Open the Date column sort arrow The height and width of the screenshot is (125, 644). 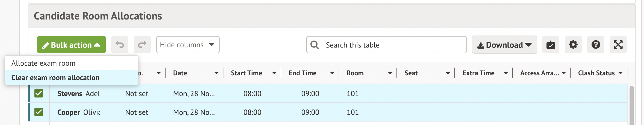click(216, 73)
